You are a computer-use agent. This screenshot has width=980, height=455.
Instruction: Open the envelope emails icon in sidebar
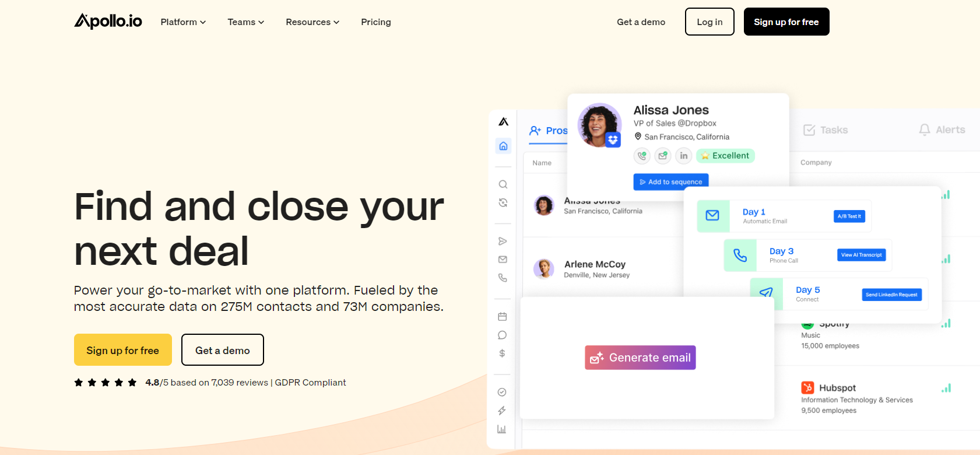[503, 260]
